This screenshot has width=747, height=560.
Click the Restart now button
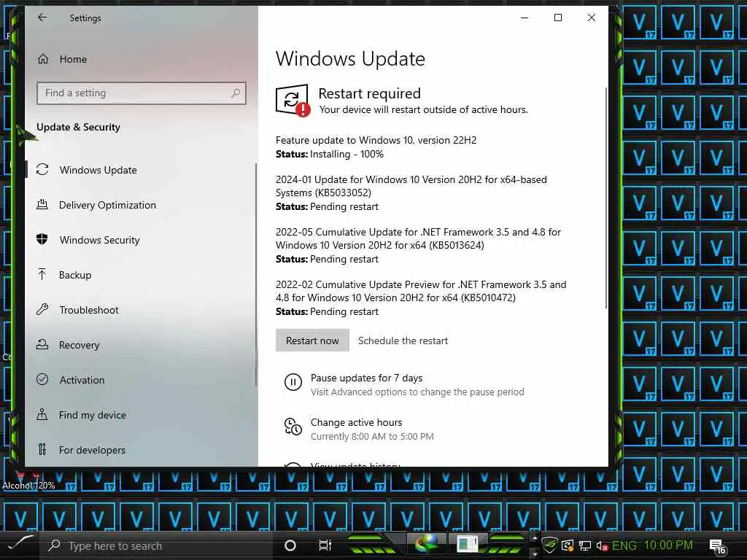(312, 341)
